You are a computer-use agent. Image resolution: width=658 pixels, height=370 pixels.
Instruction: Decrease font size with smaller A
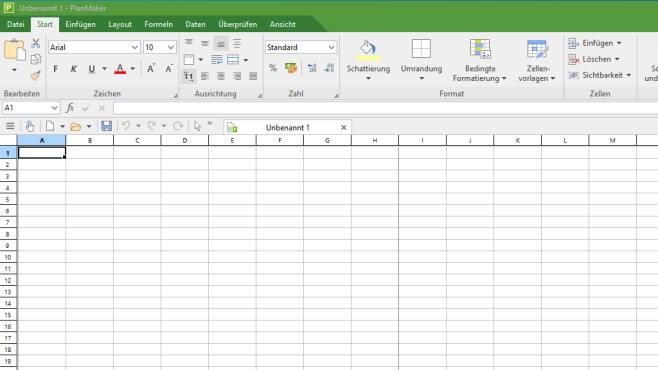[169, 69]
